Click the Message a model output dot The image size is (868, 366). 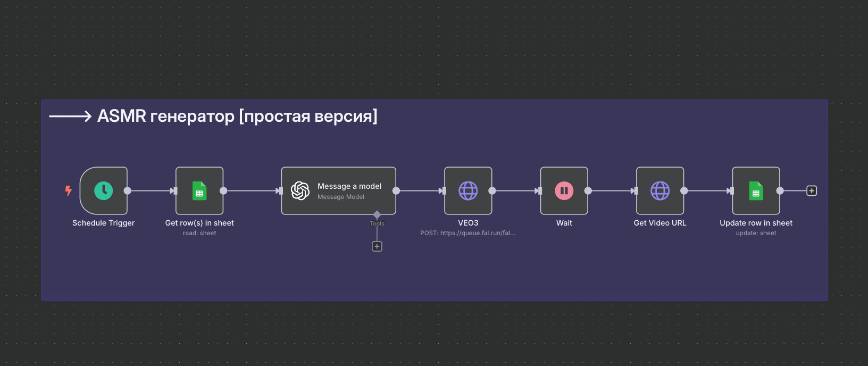396,190
